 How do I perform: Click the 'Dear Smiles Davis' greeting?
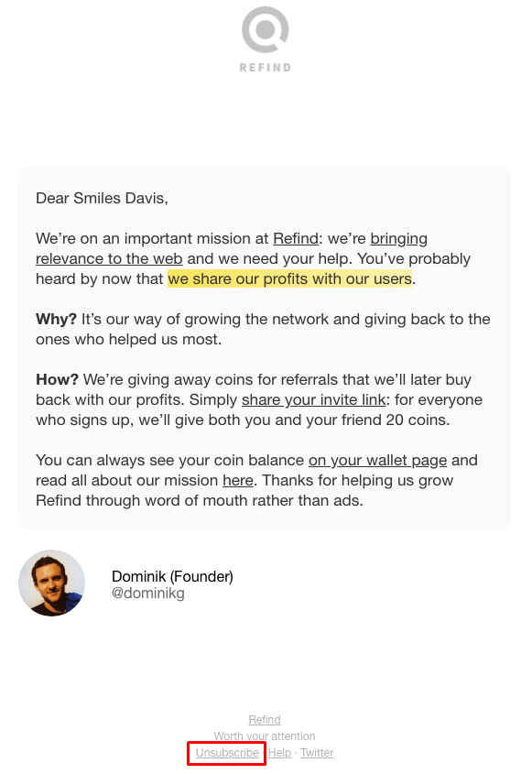tap(102, 199)
